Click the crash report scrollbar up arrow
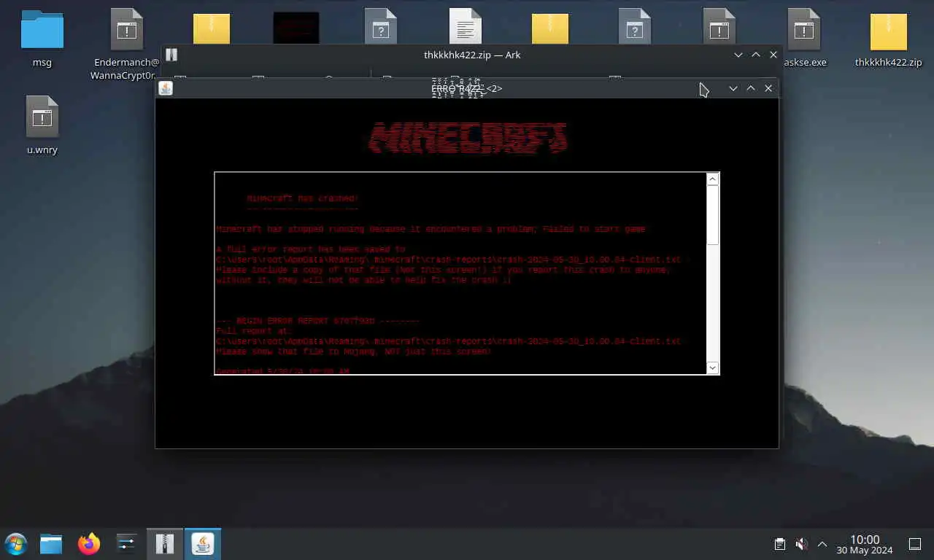This screenshot has height=560, width=934. 713,179
